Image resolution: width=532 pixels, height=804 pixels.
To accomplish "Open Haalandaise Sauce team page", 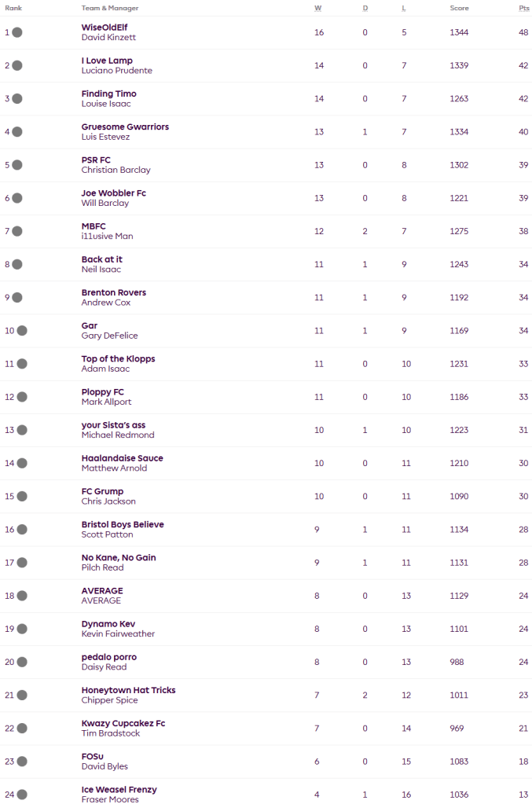I will tap(122, 458).
